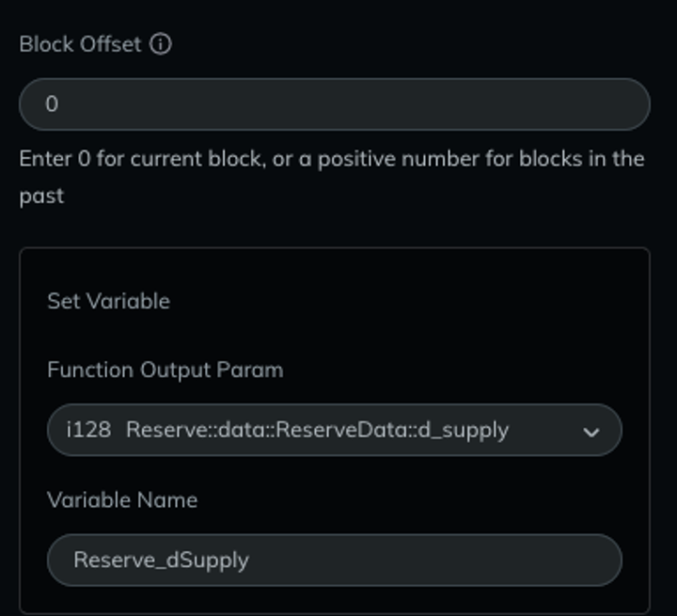This screenshot has width=677, height=616.
Task: Select the Reserve::data::ReserveData::d_supply option text
Action: tap(318, 431)
